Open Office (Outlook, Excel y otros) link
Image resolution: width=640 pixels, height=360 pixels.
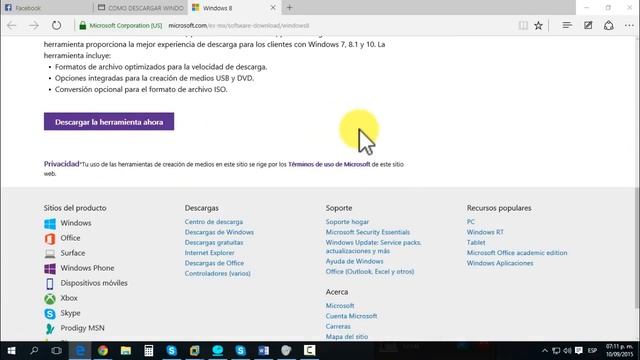coord(370,271)
